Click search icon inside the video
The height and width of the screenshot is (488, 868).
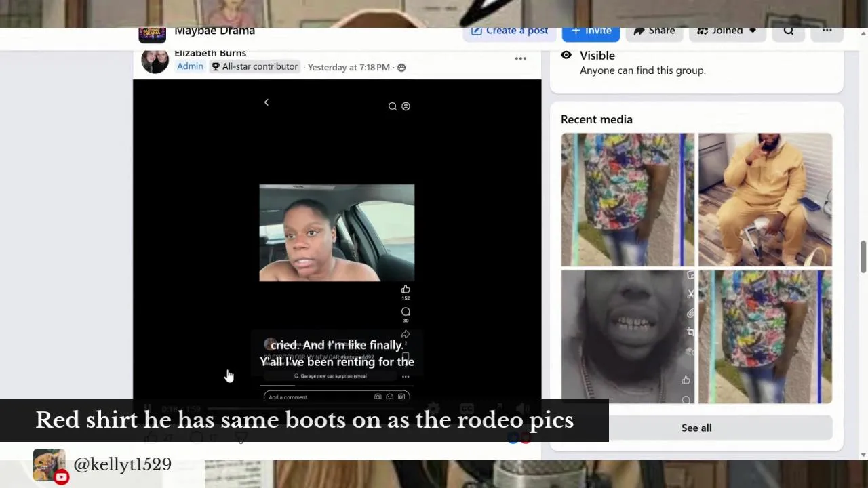click(x=393, y=106)
